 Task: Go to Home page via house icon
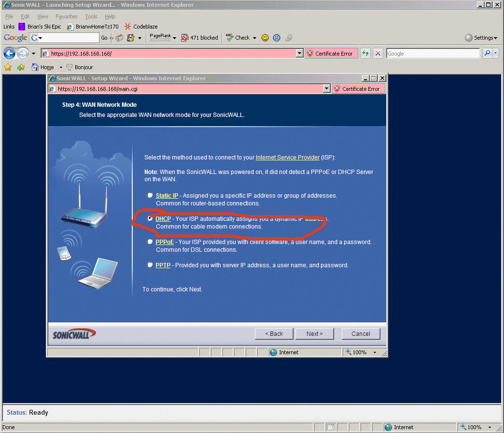click(x=35, y=67)
